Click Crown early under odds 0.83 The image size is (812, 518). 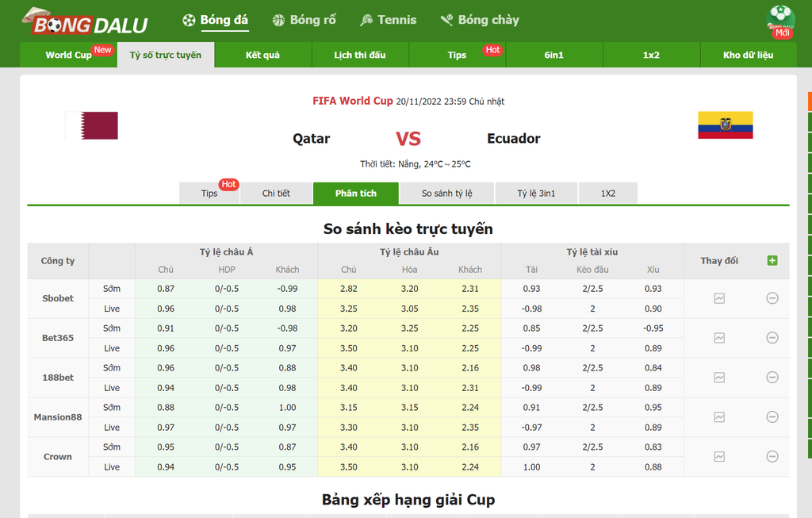653,447
